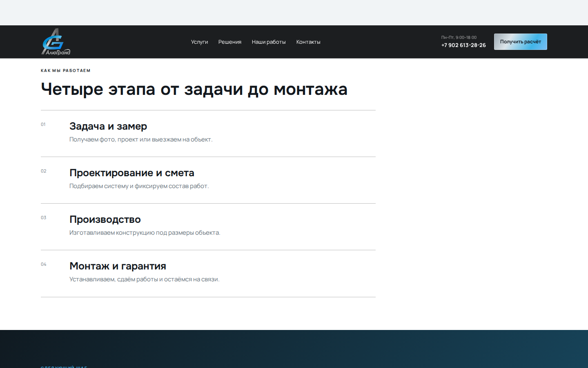
Task: Click step number 03
Action: 44,218
